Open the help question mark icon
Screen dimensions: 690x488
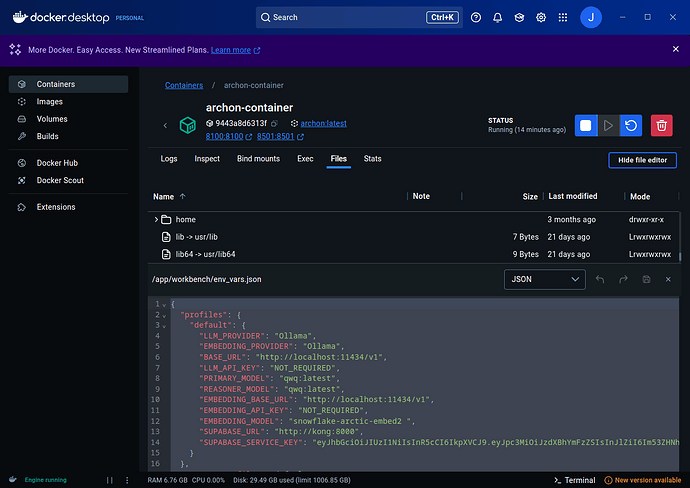(476, 18)
